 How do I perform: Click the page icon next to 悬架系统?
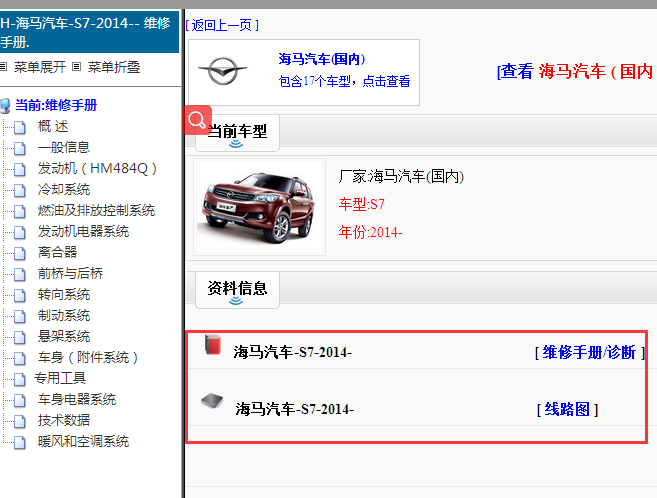coord(19,337)
